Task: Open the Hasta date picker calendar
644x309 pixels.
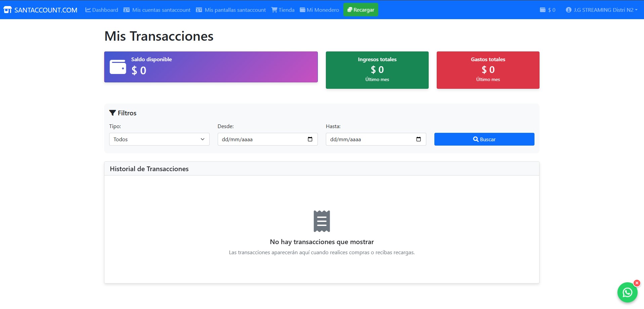Action: (x=419, y=139)
